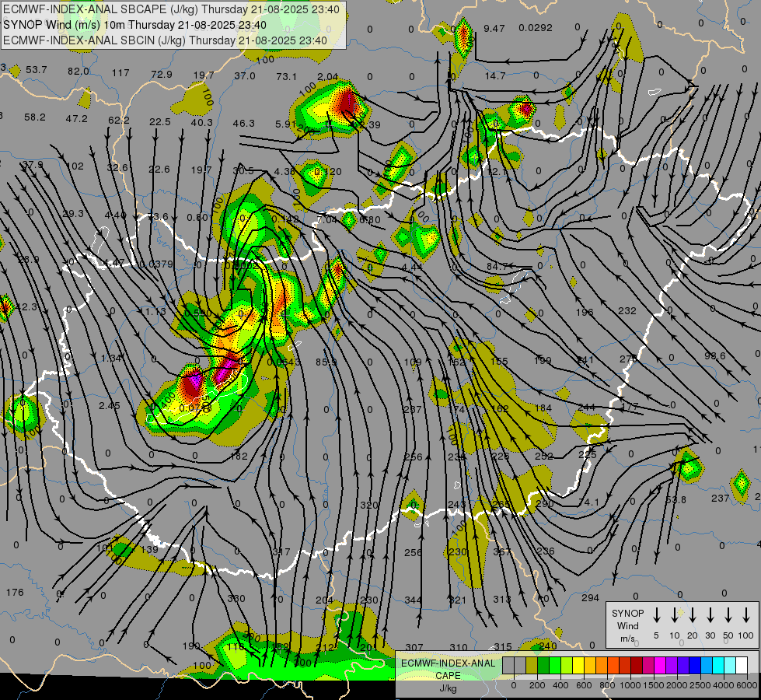
Task: Click the '294' value on map
Action: coord(590,598)
